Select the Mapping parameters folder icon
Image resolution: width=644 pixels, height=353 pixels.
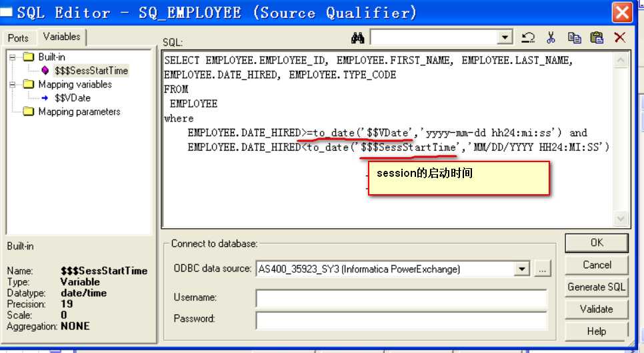pyautogui.click(x=29, y=111)
